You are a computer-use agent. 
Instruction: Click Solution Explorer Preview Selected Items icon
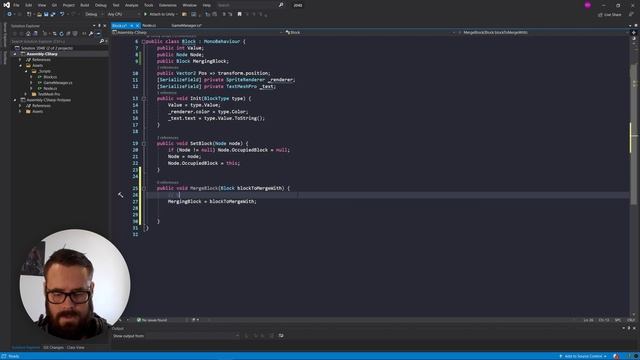click(98, 33)
